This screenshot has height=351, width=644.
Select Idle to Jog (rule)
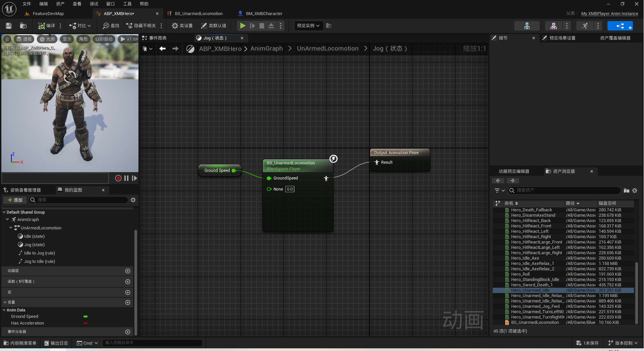39,253
